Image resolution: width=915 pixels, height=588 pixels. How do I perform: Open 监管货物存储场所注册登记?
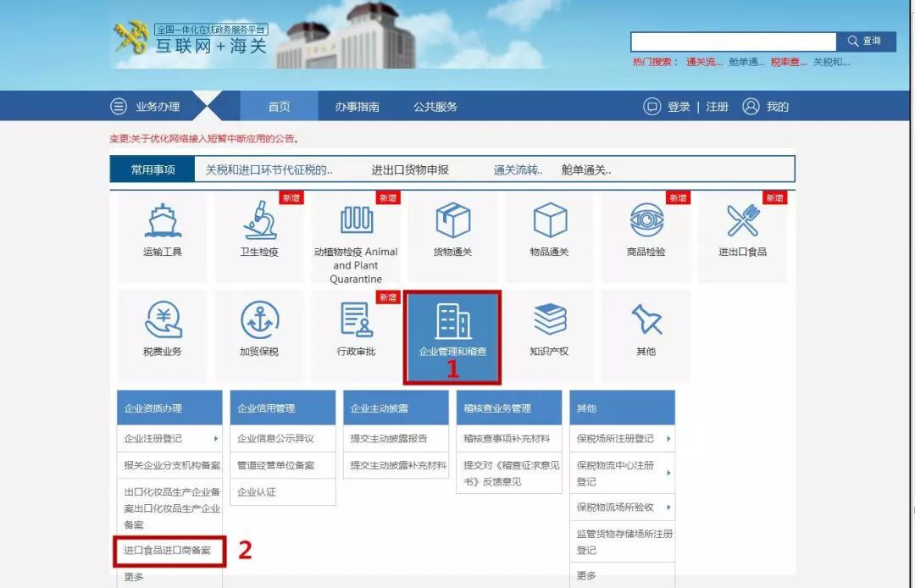[x=625, y=542]
